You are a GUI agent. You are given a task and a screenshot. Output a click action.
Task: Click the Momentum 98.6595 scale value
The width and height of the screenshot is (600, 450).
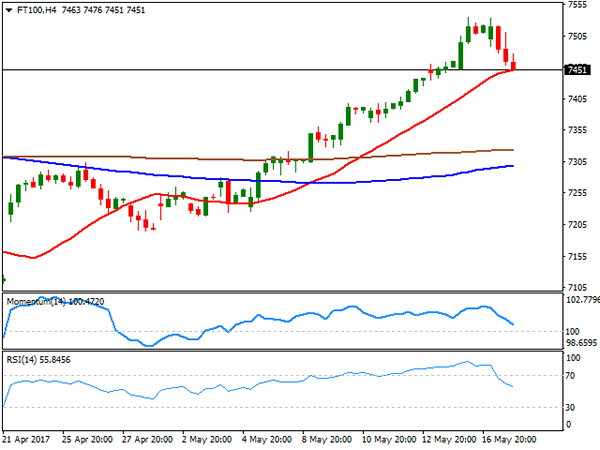click(x=581, y=343)
